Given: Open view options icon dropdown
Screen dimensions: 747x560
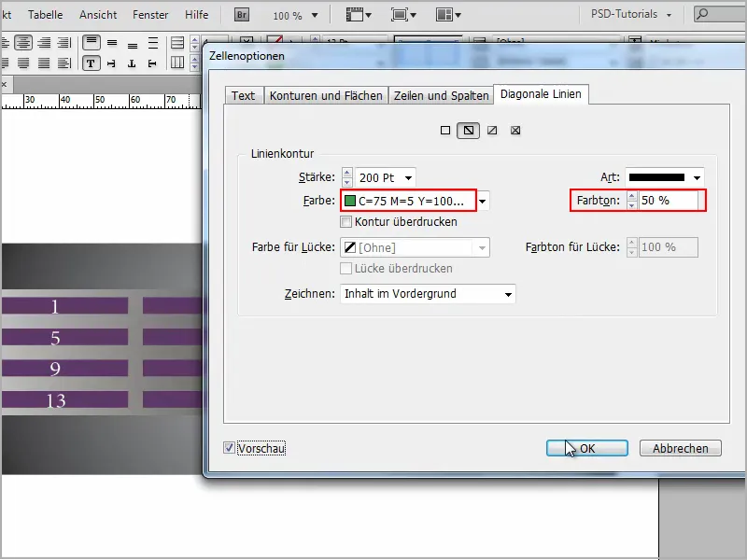Looking at the screenshot, I should point(359,15).
